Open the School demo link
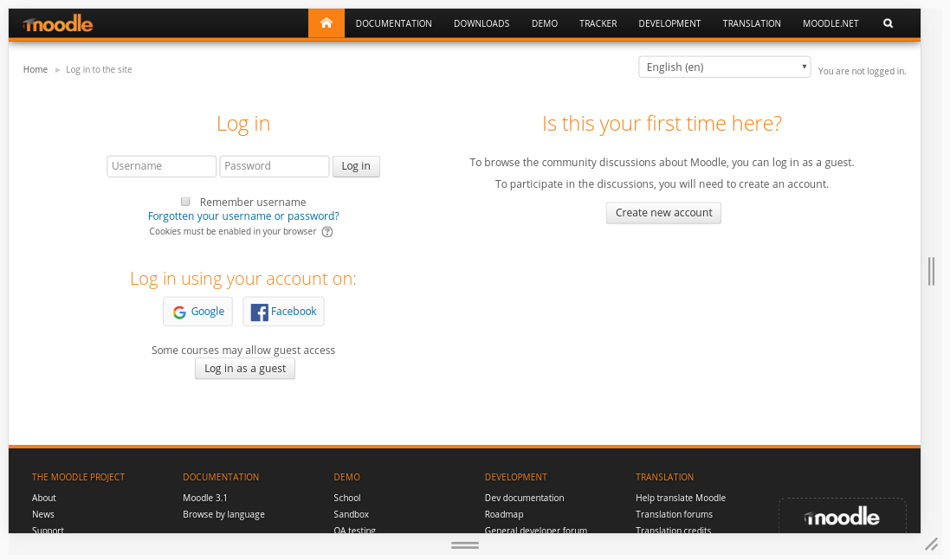Screen dimensions: 950x560 click(x=347, y=498)
